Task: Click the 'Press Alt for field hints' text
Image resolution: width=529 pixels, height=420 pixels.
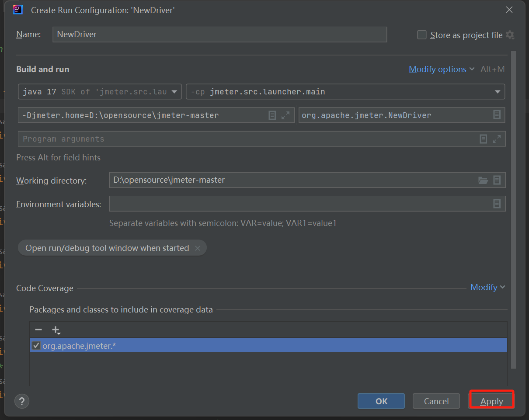Action: tap(58, 157)
